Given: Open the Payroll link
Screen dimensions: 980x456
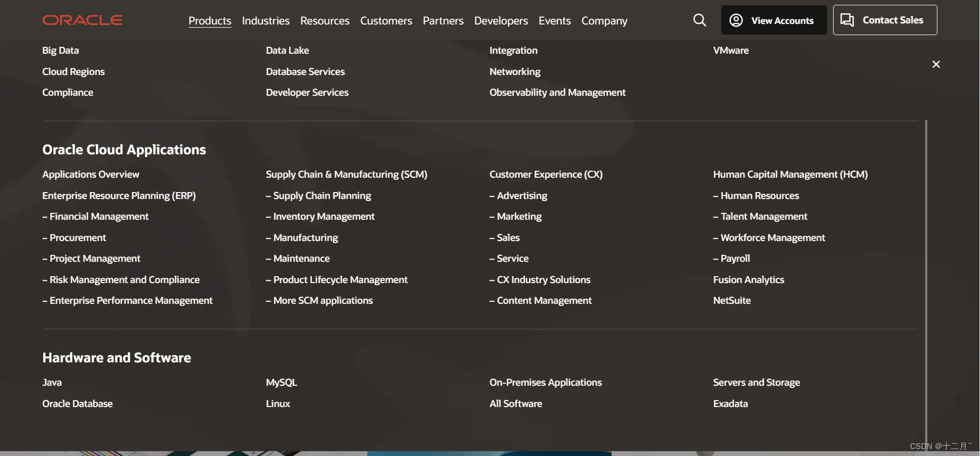Looking at the screenshot, I should [731, 259].
